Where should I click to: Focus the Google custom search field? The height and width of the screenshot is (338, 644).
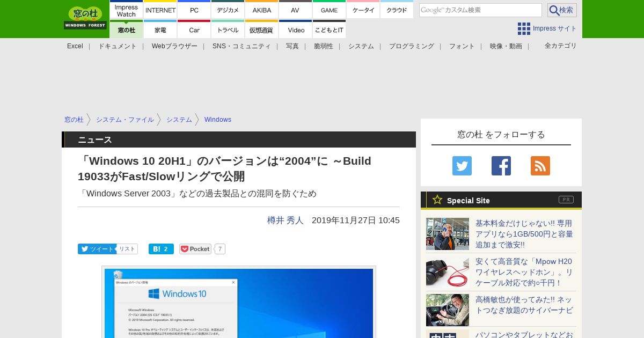point(480,10)
